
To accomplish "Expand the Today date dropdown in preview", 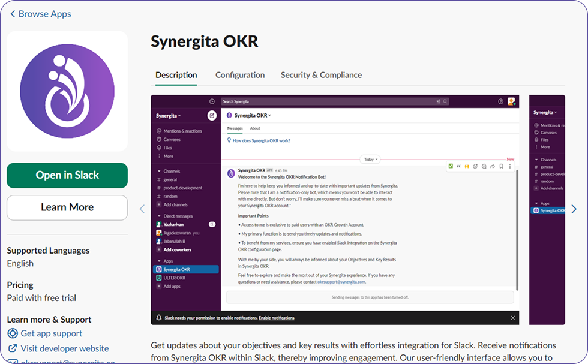I will pos(369,160).
